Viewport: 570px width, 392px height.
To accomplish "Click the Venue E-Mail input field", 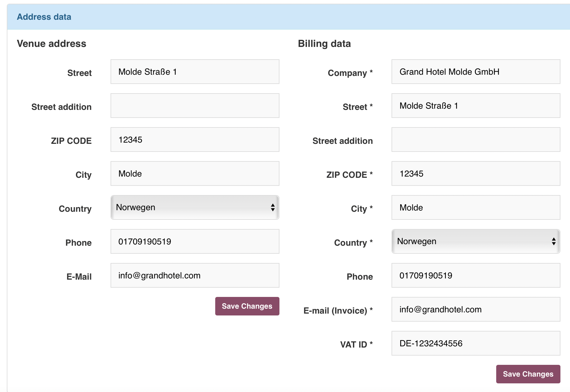I will point(195,275).
